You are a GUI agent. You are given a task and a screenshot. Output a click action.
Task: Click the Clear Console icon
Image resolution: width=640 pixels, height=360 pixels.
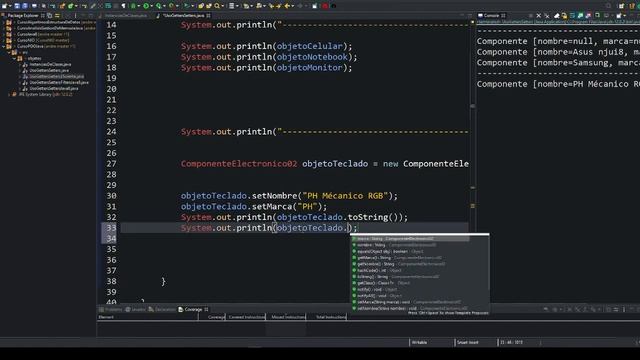557,16
